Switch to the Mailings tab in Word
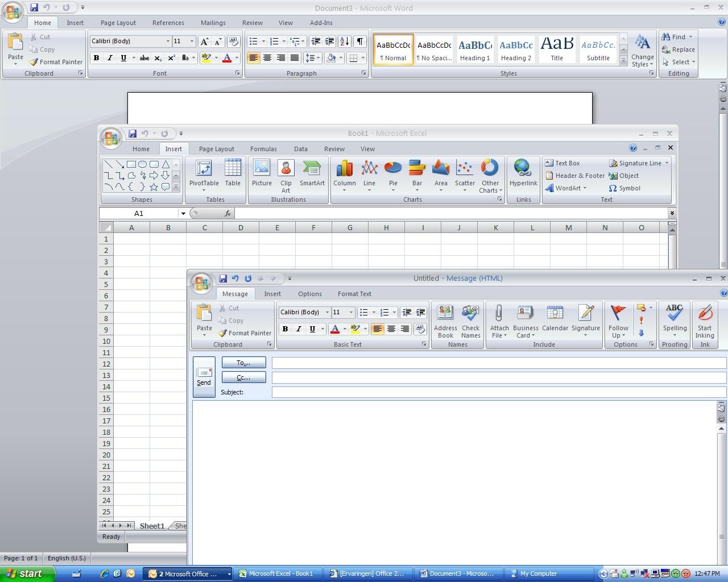The image size is (728, 582). point(213,23)
